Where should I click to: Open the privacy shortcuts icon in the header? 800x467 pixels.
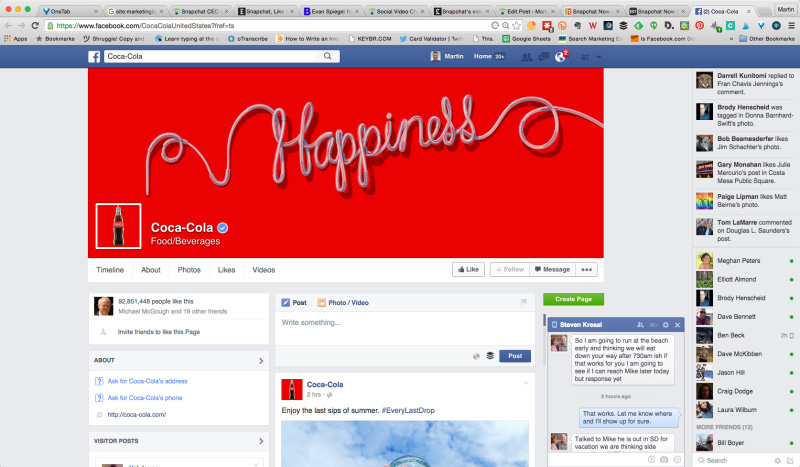tap(585, 57)
